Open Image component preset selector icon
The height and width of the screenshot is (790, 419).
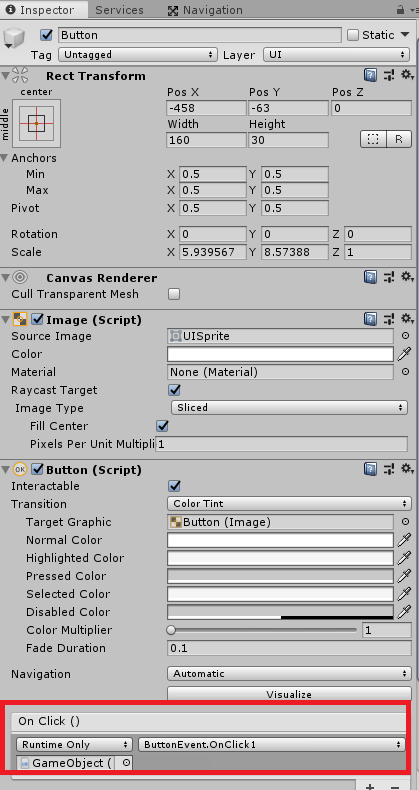click(389, 319)
